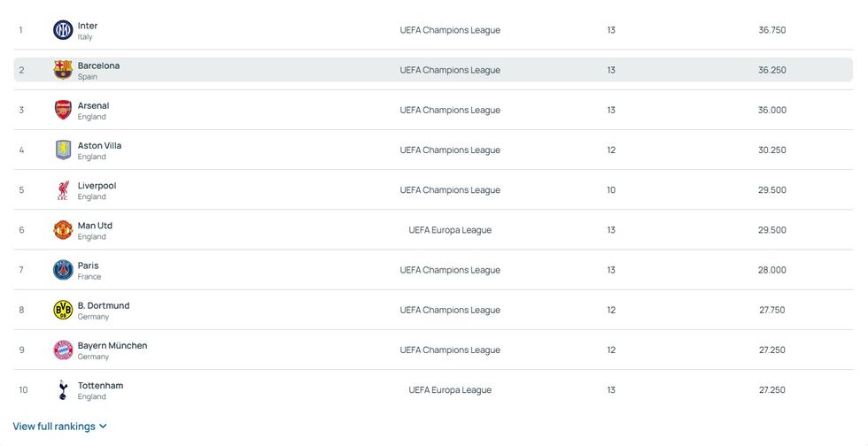Screen dimensions: 868x446
Task: Expand View full rankings
Action: point(60,427)
